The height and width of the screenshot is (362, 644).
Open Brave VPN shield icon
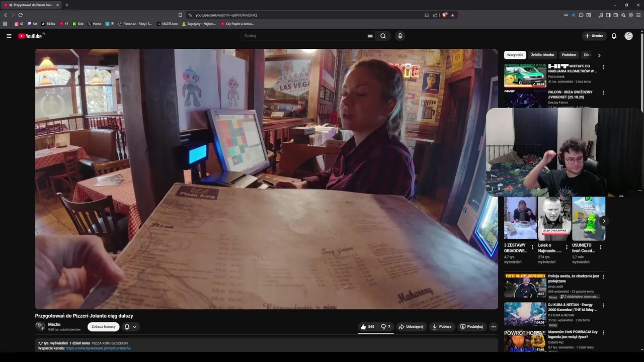click(x=631, y=15)
